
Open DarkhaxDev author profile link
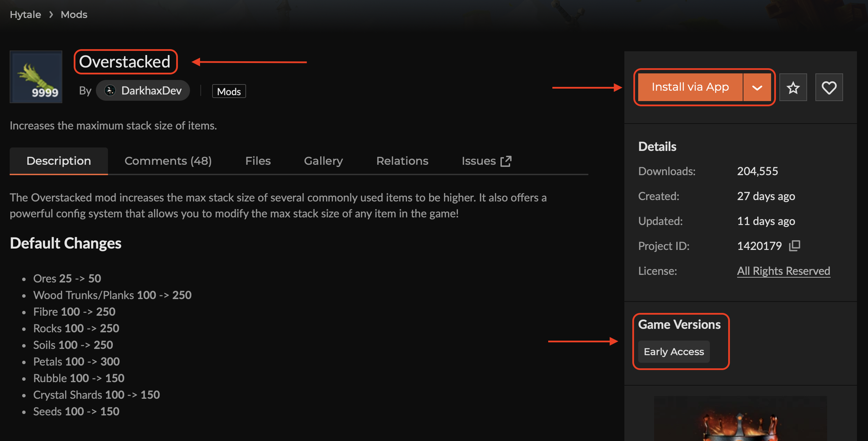click(x=151, y=91)
